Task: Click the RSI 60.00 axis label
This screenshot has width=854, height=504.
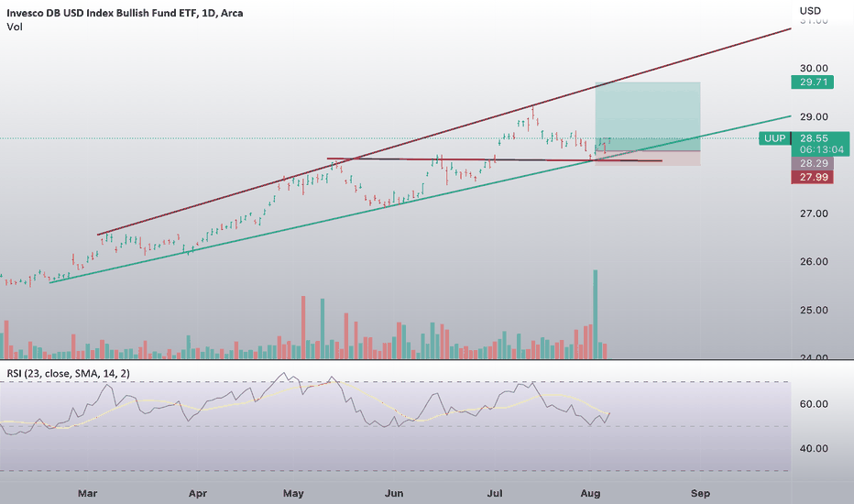Action: pos(814,404)
